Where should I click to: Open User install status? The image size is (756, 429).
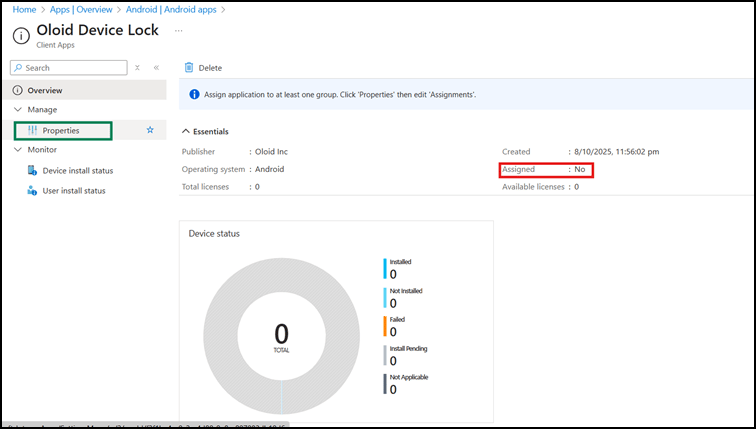point(74,191)
